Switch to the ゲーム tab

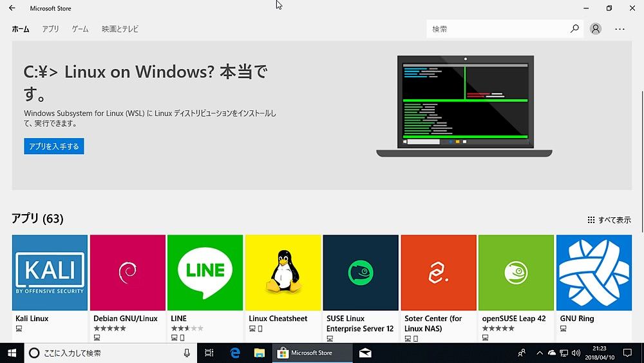click(80, 29)
